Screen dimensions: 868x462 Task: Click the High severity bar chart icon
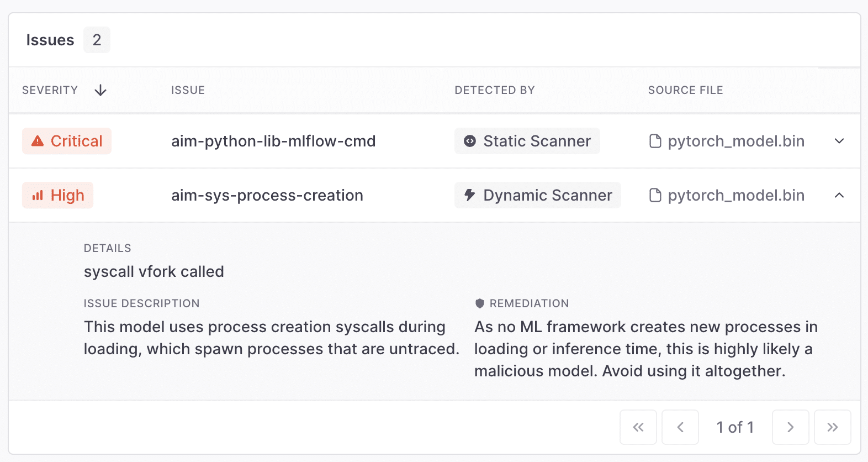[38, 196]
